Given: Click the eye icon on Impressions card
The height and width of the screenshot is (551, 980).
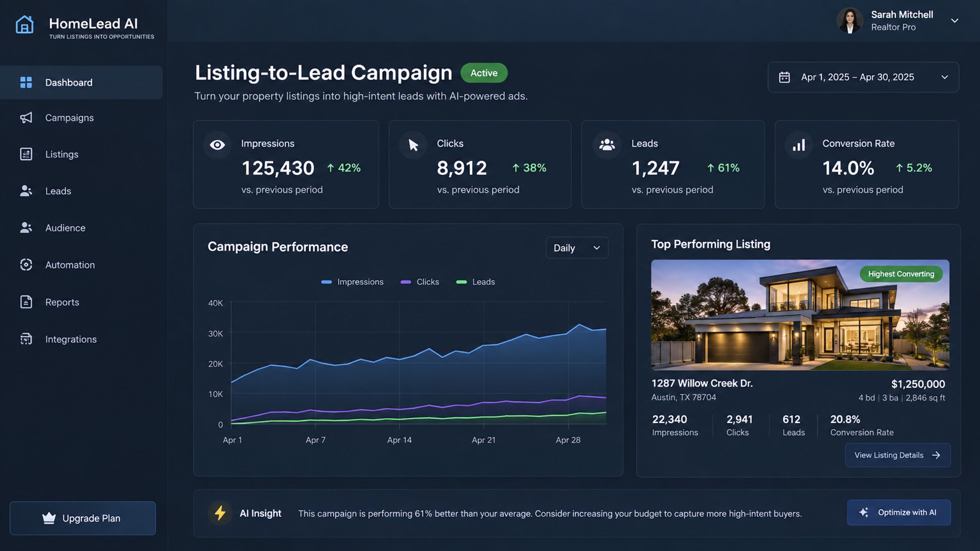Looking at the screenshot, I should pos(217,145).
